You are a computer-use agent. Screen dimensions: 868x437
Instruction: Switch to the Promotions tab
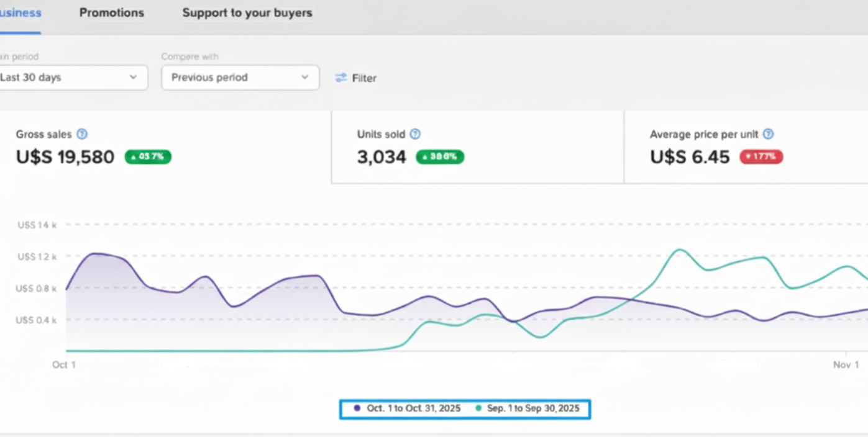pos(112,12)
